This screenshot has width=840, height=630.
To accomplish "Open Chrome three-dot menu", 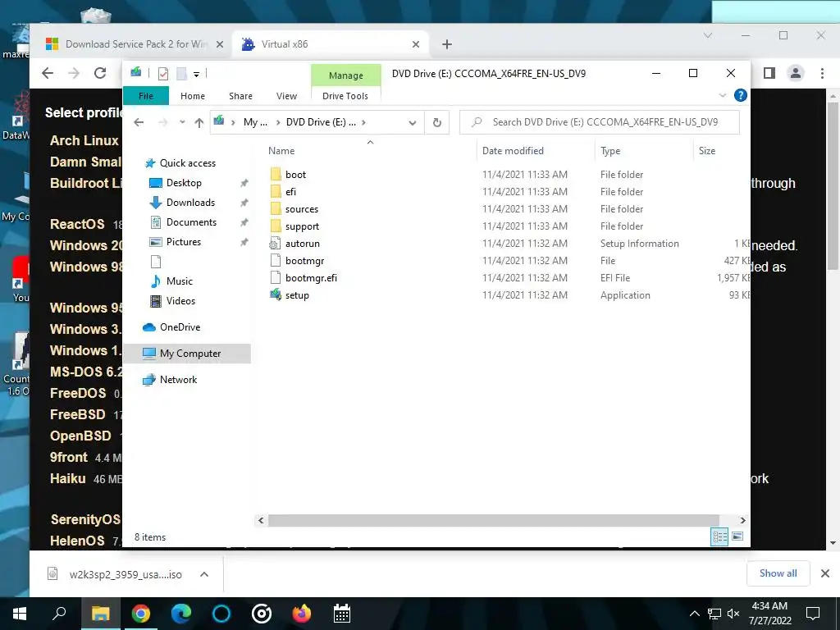I will click(822, 73).
